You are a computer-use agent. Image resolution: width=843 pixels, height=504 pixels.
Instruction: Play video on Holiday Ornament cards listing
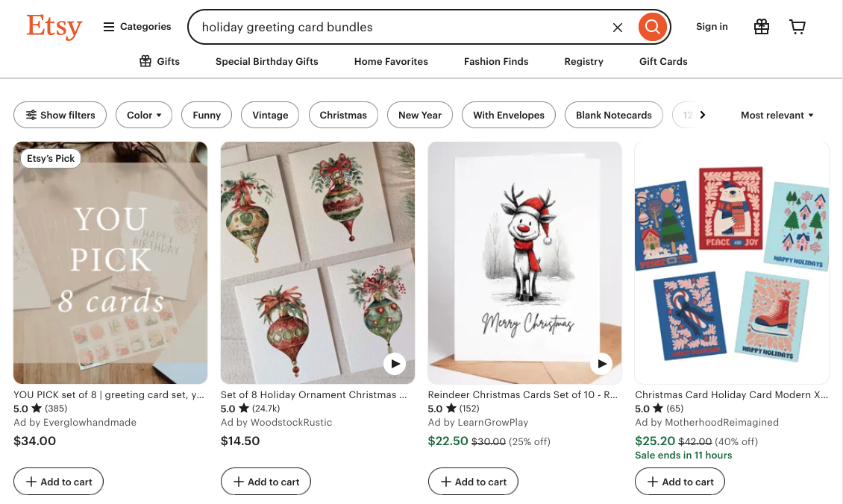[x=395, y=364]
